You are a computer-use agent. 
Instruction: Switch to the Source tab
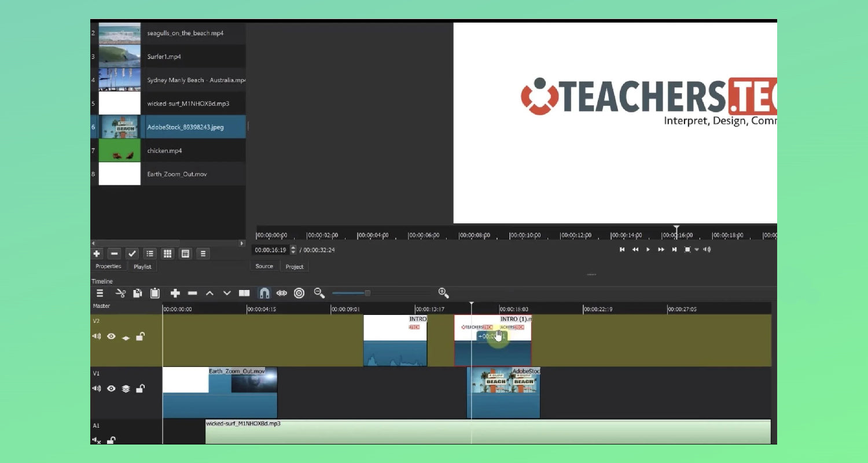264,266
